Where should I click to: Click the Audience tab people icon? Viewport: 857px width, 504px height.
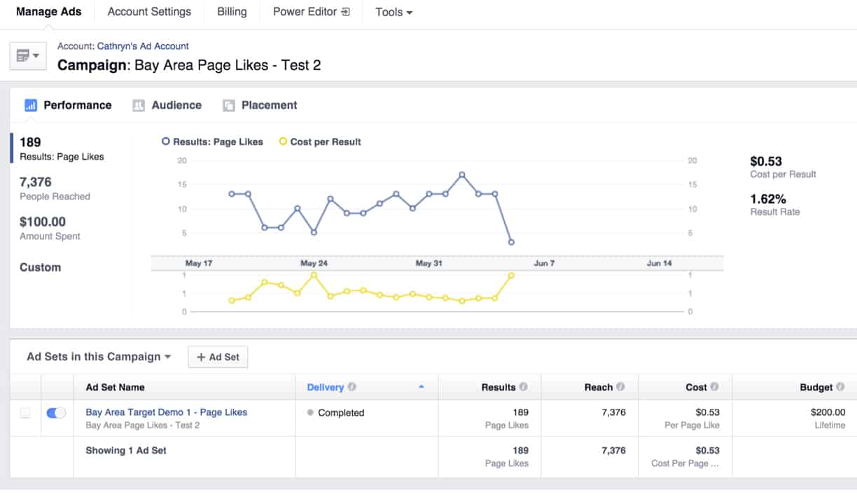click(139, 105)
